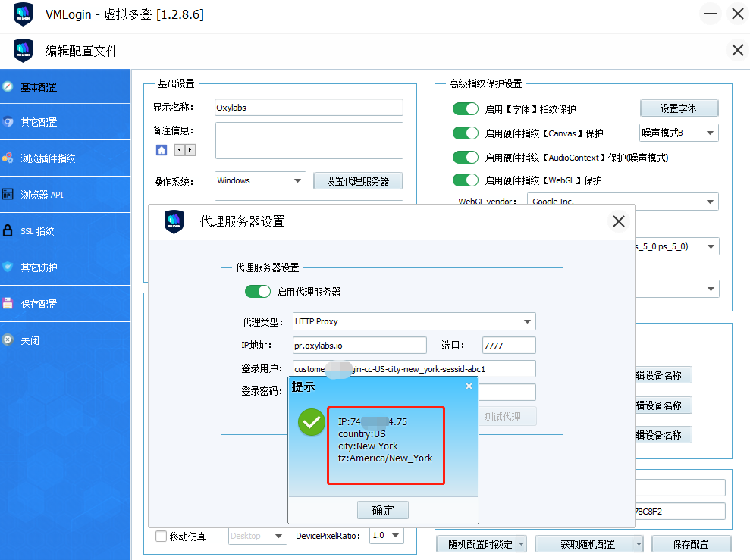Disable the 启用【字体】指纹保护 toggle

[465, 109]
